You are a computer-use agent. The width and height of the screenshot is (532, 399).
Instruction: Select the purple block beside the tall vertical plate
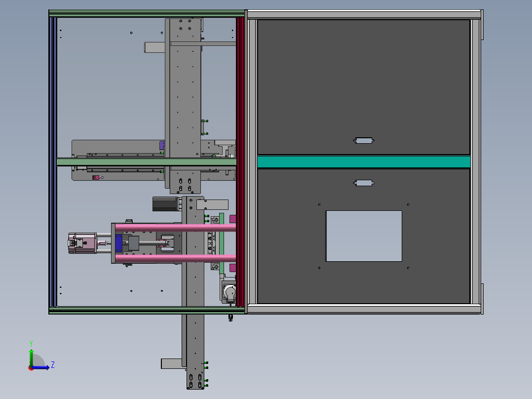(162, 145)
